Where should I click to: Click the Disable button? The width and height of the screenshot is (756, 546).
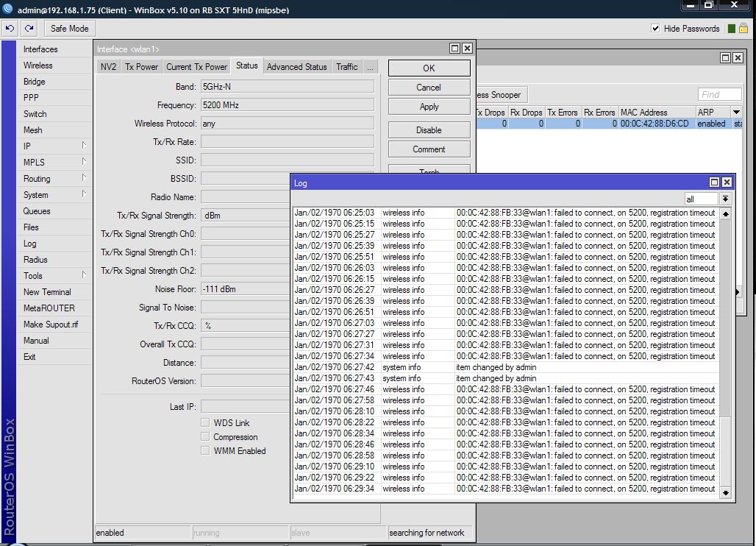coord(429,130)
